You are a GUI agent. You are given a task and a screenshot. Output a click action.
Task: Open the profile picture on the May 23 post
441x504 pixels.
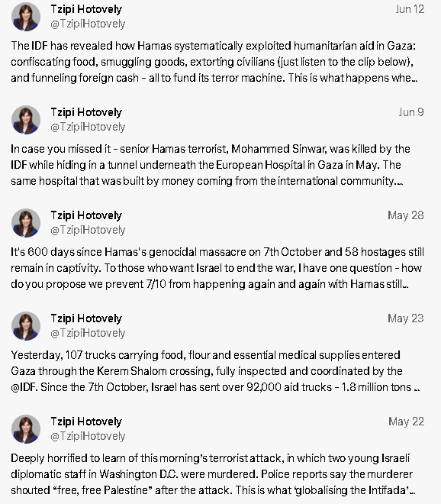26,326
